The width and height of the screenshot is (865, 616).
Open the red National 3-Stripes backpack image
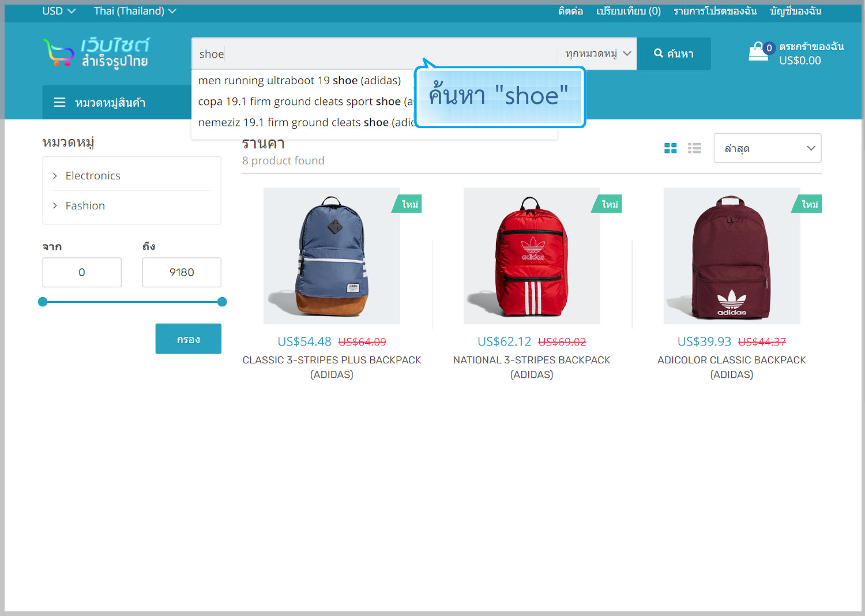click(x=532, y=256)
